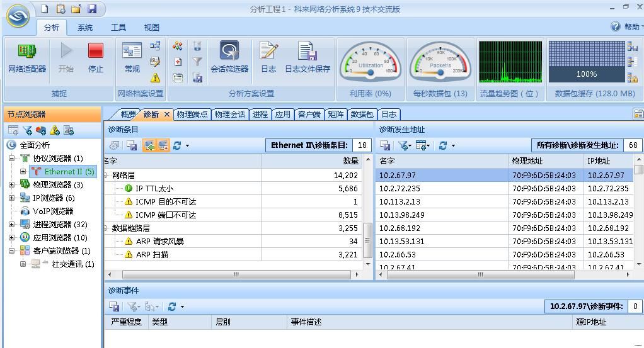
Task: Toggle the second highlighted button in 诊断条目 toolbar
Action: pyautogui.click(x=163, y=145)
